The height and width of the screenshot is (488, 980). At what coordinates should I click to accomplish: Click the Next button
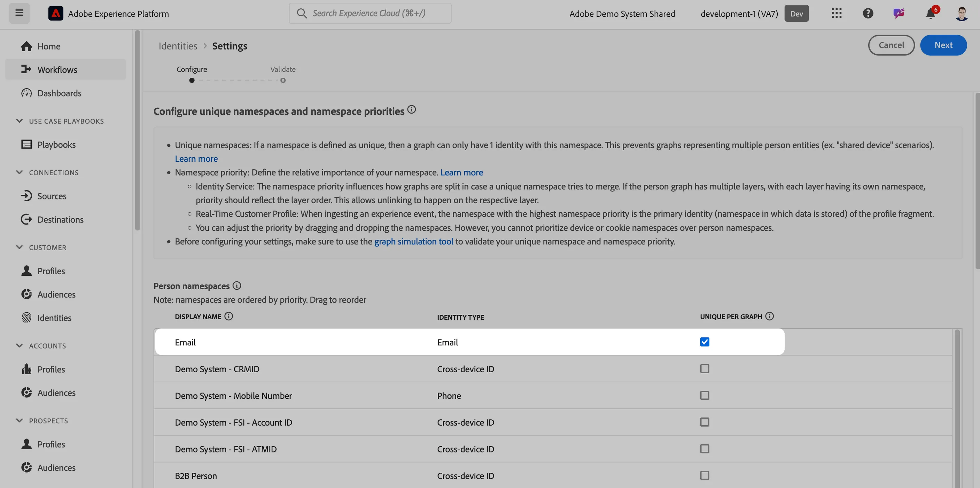(x=943, y=45)
